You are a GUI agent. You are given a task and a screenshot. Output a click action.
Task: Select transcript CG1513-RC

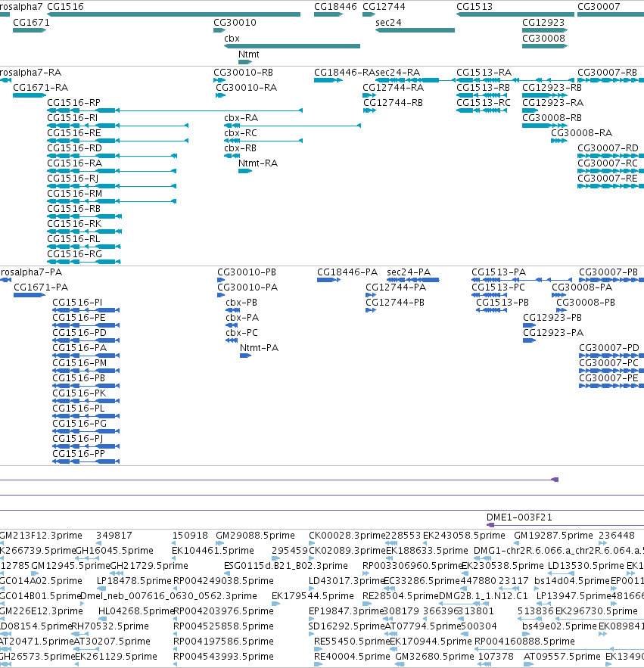484,103
